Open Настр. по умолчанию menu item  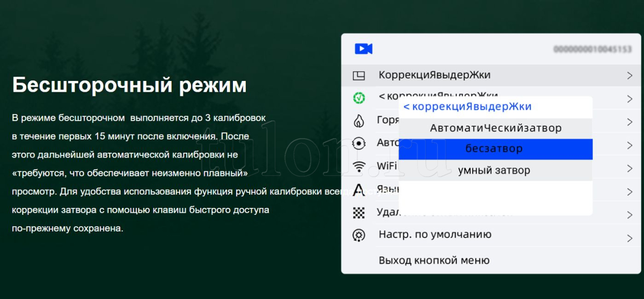coord(435,235)
